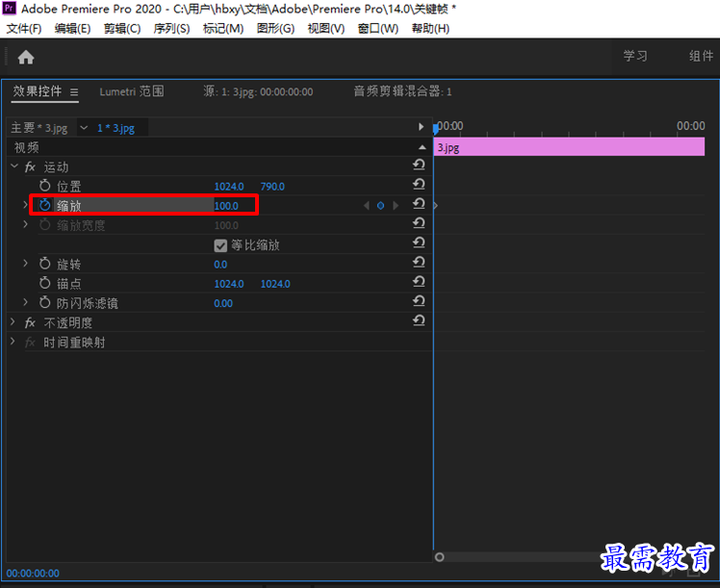This screenshot has height=588, width=720.
Task: Go to previous 缩放 keyframe
Action: [367, 206]
